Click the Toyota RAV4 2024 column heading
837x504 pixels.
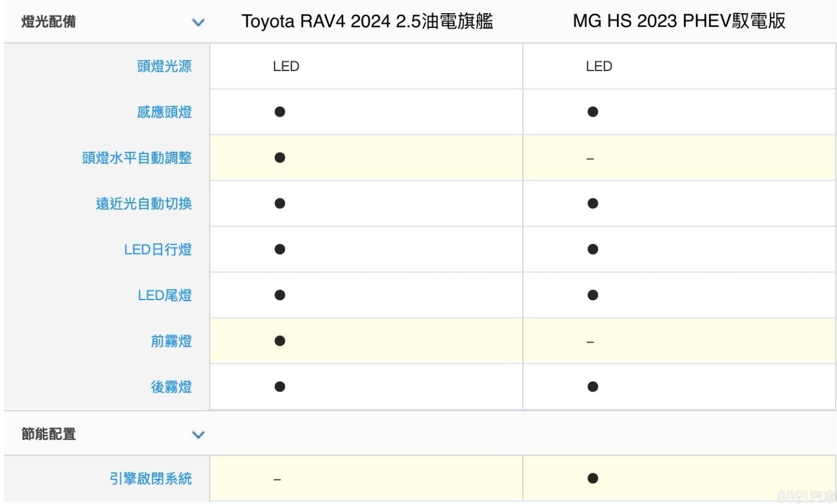click(367, 22)
